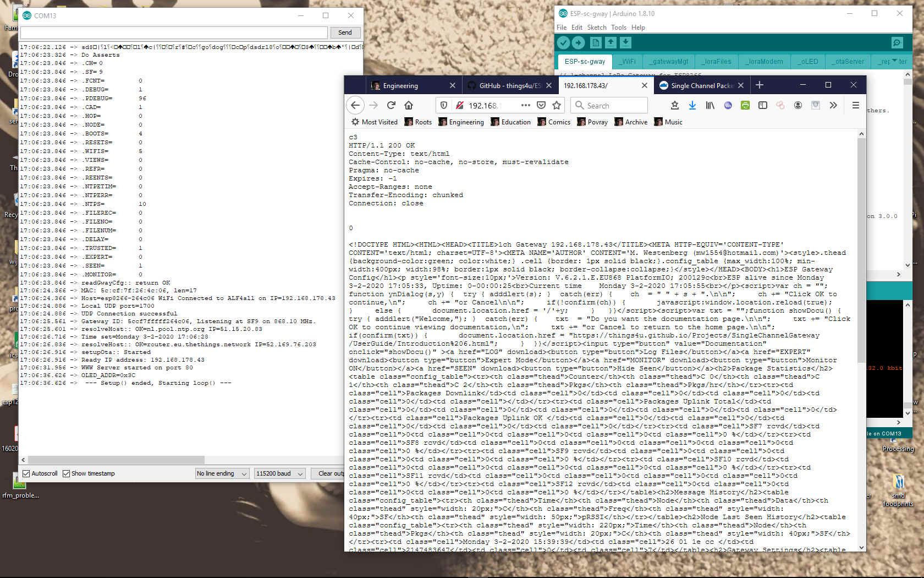Viewport: 924px width, 578px height.
Task: Click the Arduino Upload arrow button
Action: click(x=578, y=43)
